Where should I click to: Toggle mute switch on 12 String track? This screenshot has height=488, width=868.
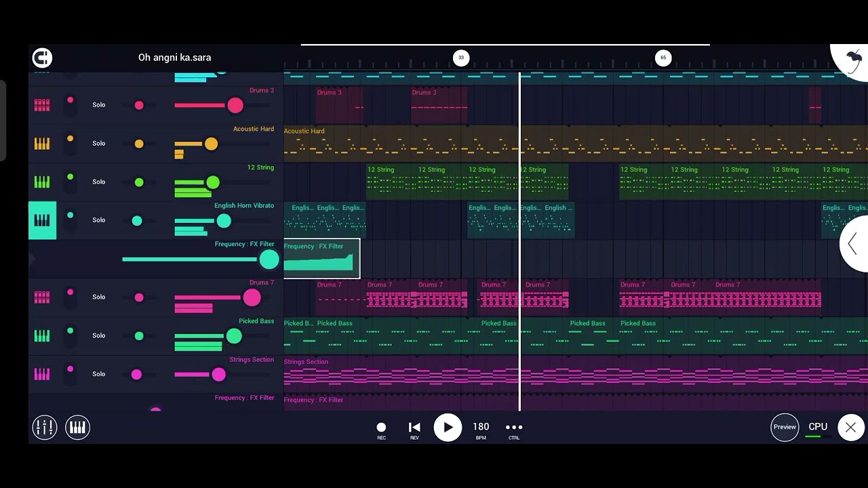(x=70, y=181)
